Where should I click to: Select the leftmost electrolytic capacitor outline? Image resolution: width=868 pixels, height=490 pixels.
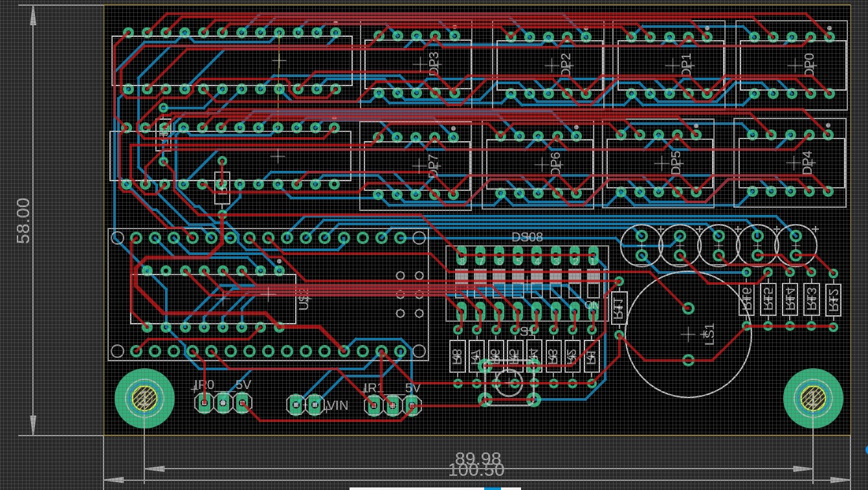[641, 246]
